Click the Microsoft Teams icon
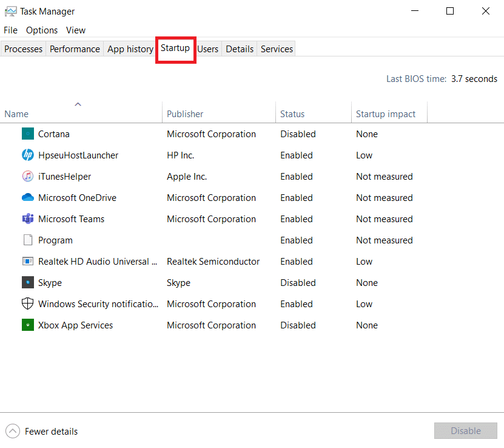The image size is (504, 448). tap(28, 219)
